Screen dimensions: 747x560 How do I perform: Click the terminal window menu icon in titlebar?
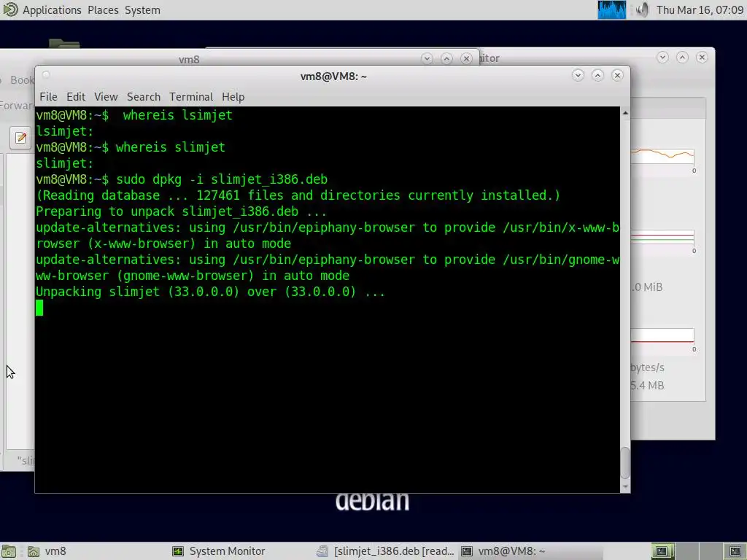pyautogui.click(x=46, y=75)
